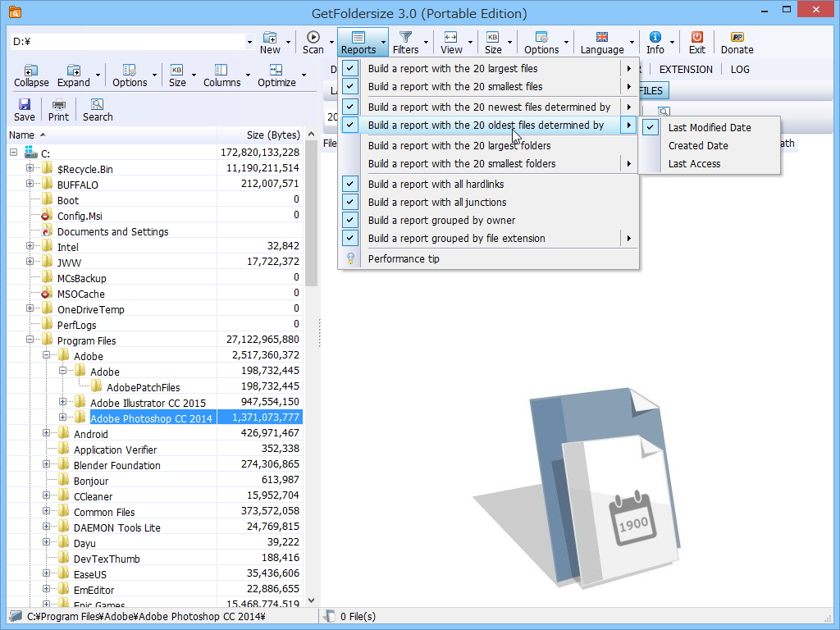Click the Search icon in tree panel

click(x=97, y=104)
